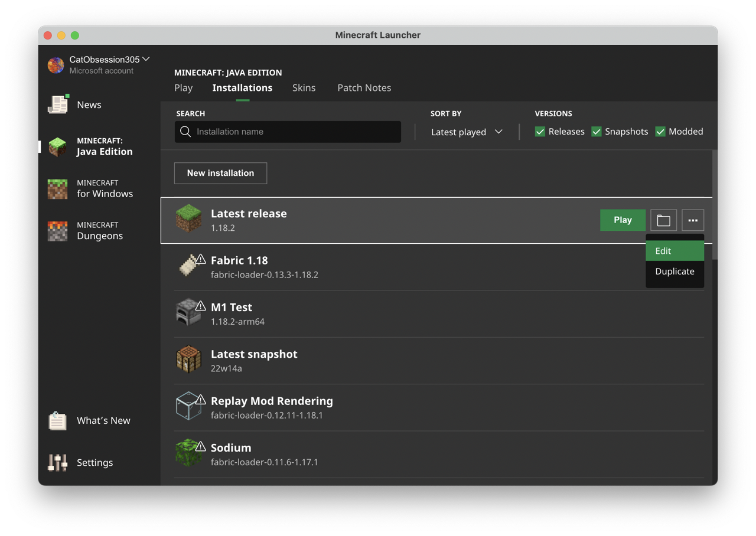Open the Sort By Latest played dropdown
This screenshot has width=756, height=536.
(466, 132)
